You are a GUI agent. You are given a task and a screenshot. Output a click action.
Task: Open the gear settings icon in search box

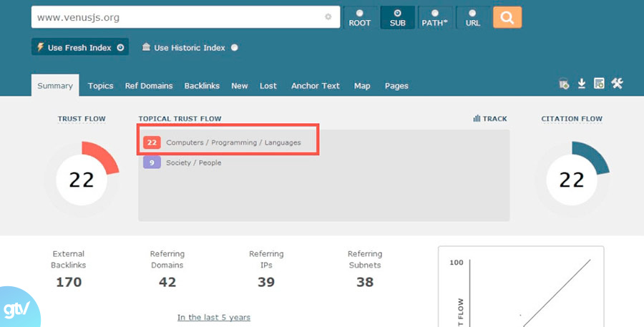(x=328, y=17)
